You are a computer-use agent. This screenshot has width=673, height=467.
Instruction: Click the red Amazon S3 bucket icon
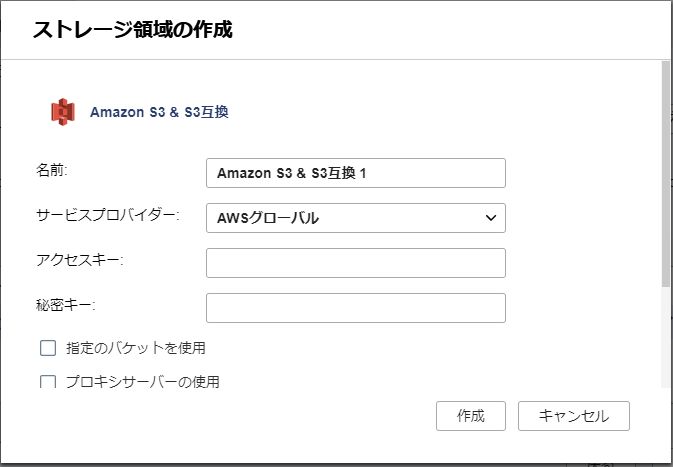[63, 112]
